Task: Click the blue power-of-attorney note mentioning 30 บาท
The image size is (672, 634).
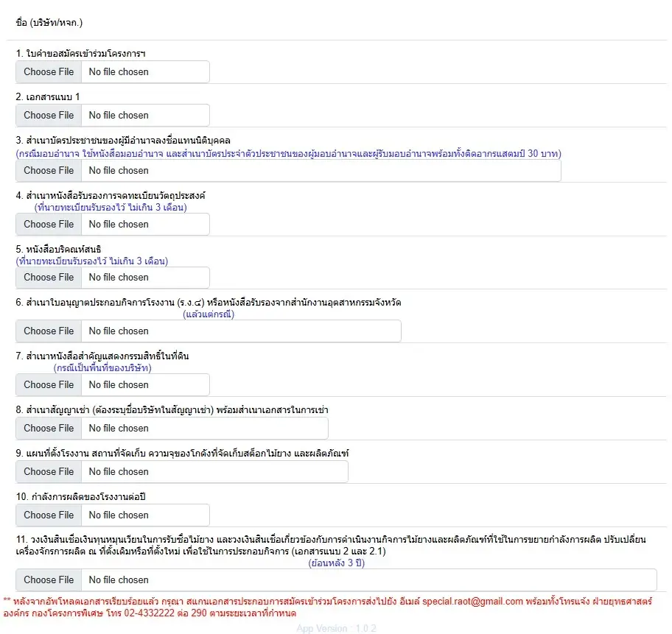Action: 288,153
